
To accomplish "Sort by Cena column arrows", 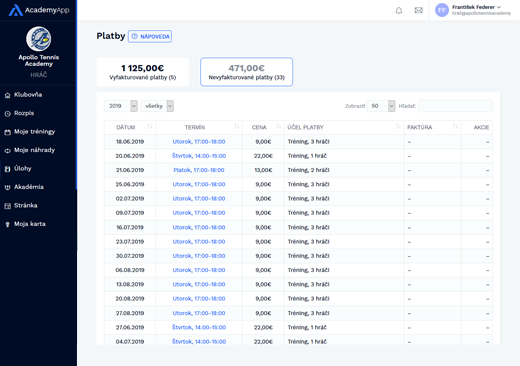I will (279, 126).
